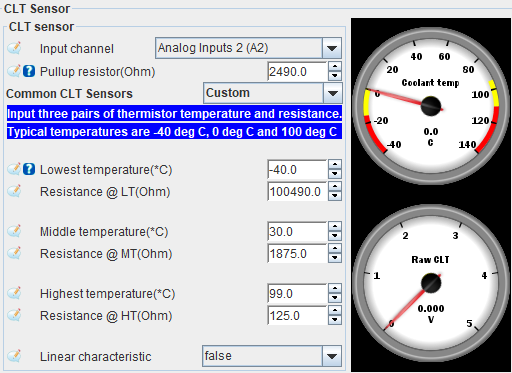Screen dimensions: 512x373
Task: Increase the Highest temperature value
Action: (335, 288)
